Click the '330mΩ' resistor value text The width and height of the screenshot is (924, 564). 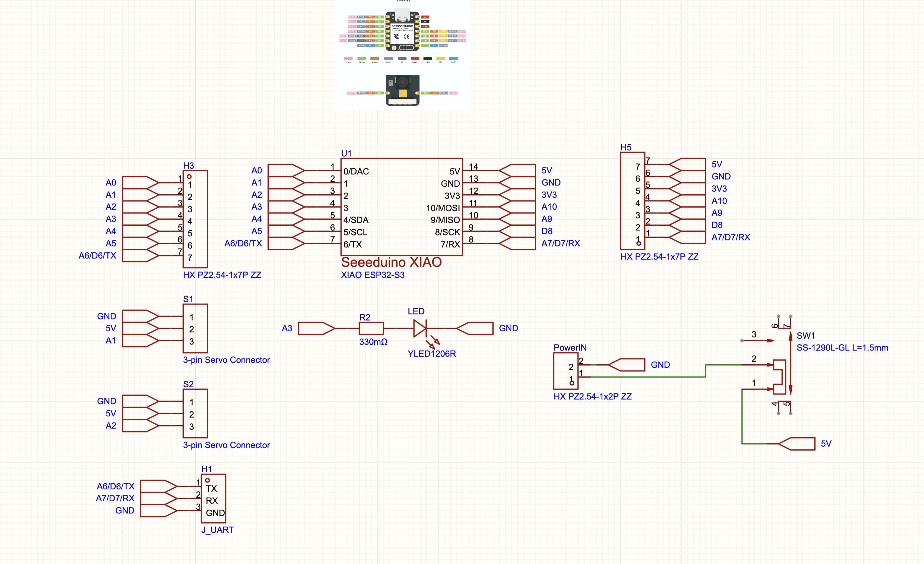[x=373, y=342]
